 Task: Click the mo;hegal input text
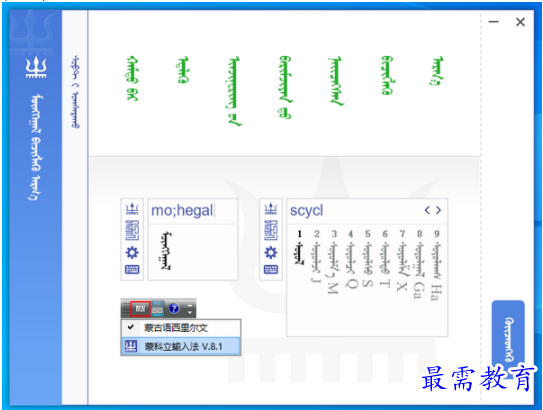pos(182,211)
